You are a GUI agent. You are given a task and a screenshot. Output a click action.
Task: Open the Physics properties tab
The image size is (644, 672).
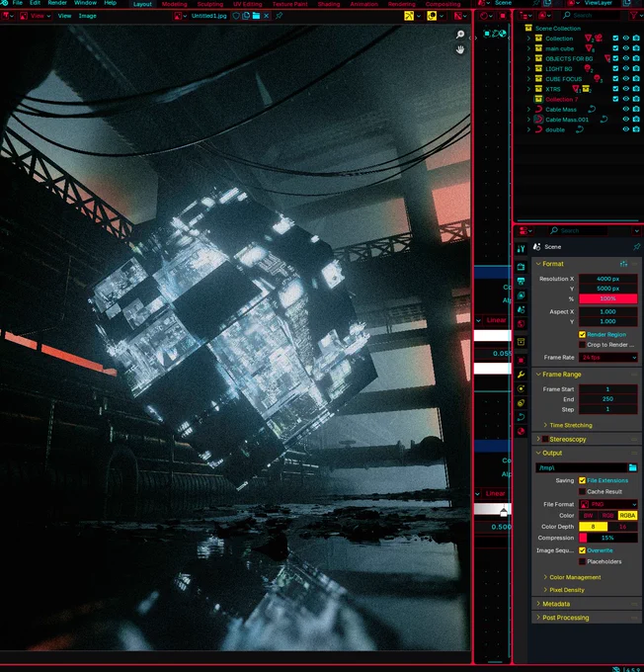[x=521, y=388]
